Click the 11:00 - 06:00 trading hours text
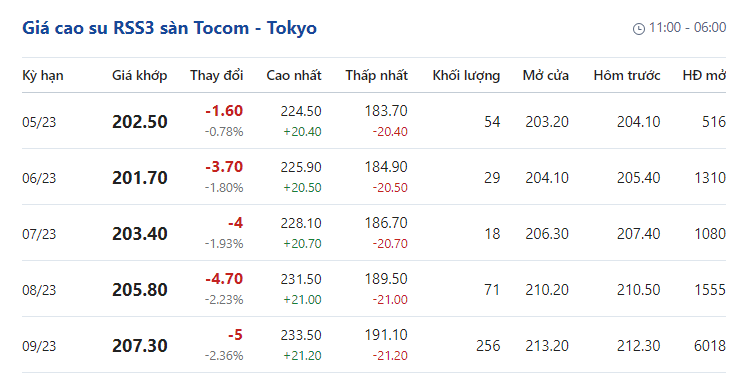 (x=688, y=27)
